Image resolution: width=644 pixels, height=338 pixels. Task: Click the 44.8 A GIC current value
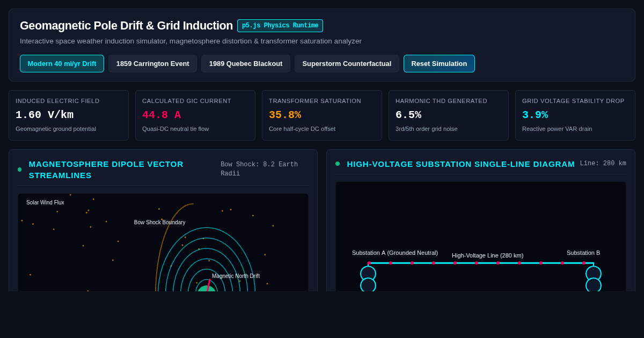coord(162,115)
